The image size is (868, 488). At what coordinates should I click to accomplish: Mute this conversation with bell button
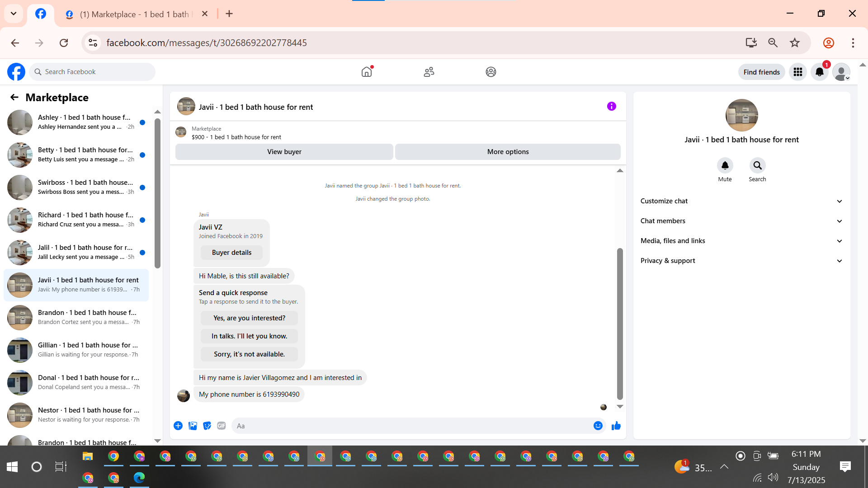click(725, 166)
